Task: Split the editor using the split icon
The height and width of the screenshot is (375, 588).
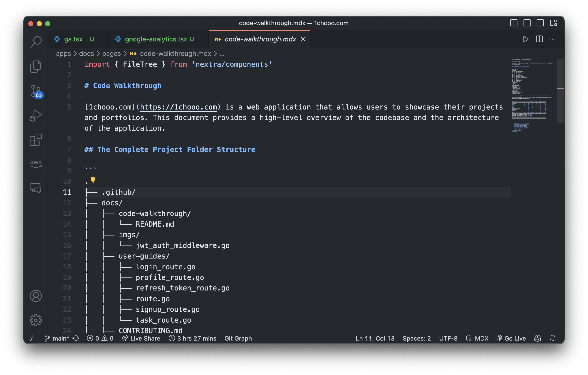Action: (x=539, y=39)
